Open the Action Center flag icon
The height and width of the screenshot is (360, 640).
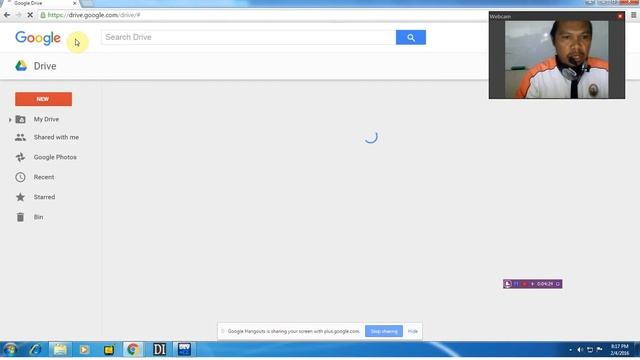599,350
